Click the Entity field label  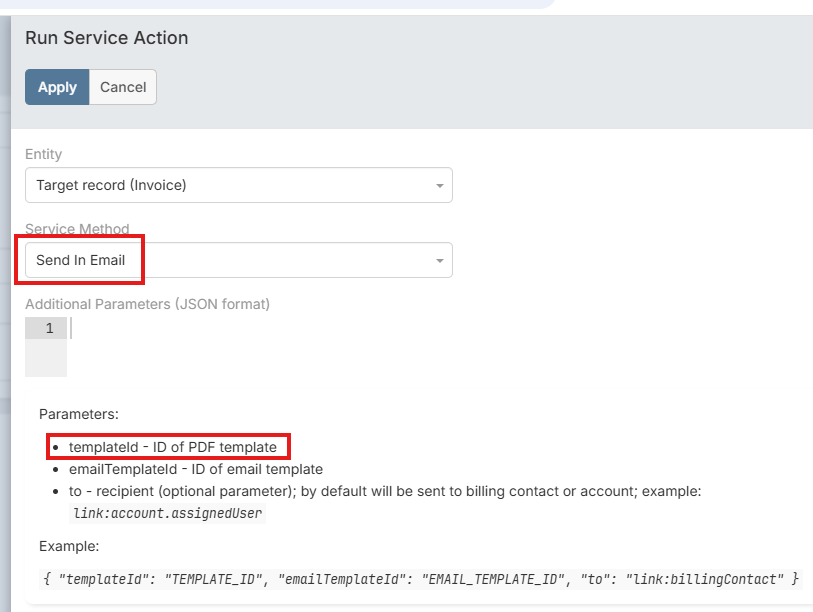[x=44, y=154]
